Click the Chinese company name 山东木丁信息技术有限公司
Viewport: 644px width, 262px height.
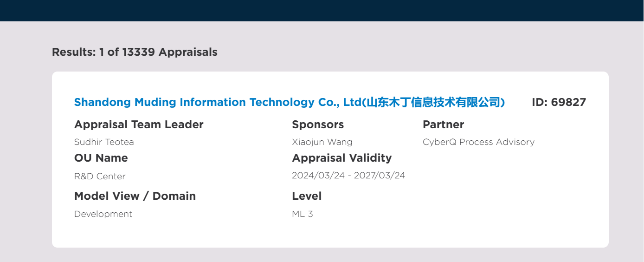pos(433,102)
